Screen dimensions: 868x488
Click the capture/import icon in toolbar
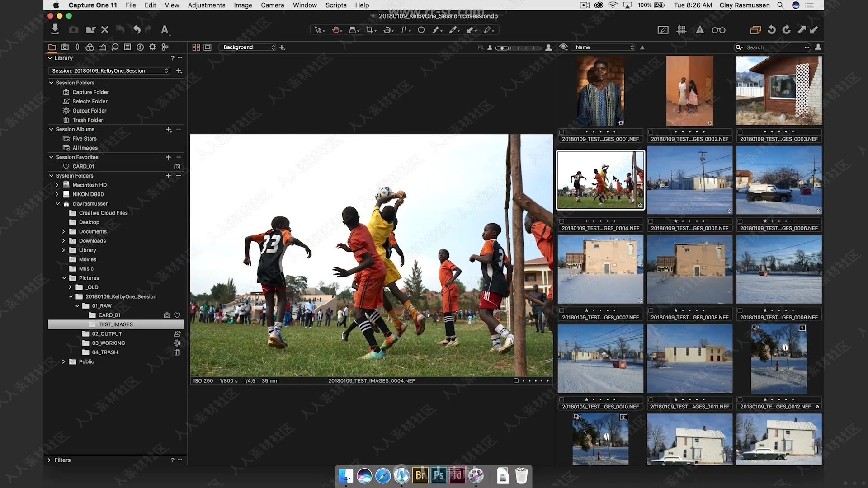54,29
